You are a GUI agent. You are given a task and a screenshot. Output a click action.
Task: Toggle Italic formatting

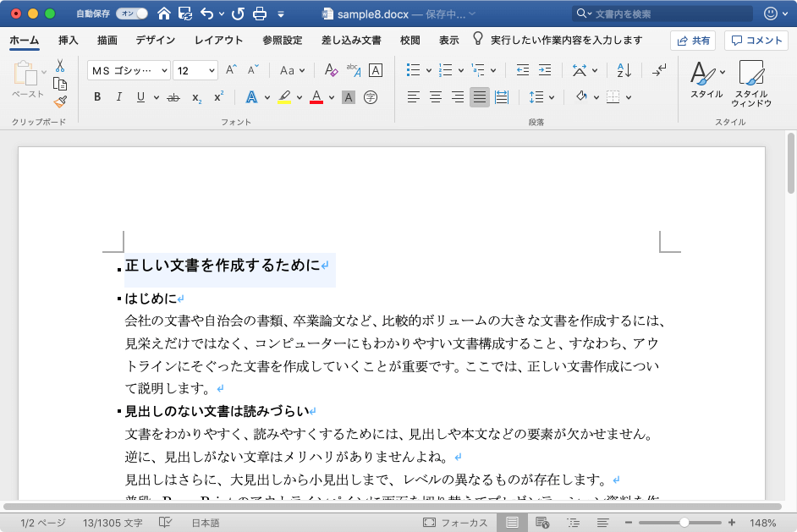pos(119,97)
